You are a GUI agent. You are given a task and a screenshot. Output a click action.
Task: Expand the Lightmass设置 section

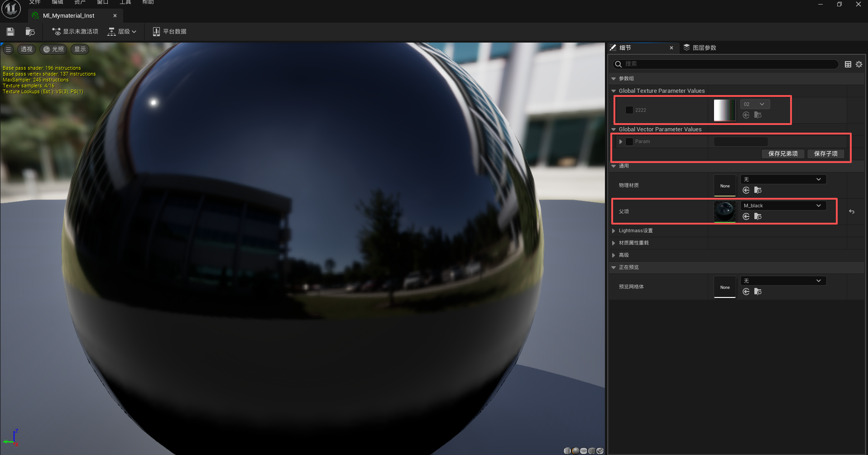tap(614, 231)
